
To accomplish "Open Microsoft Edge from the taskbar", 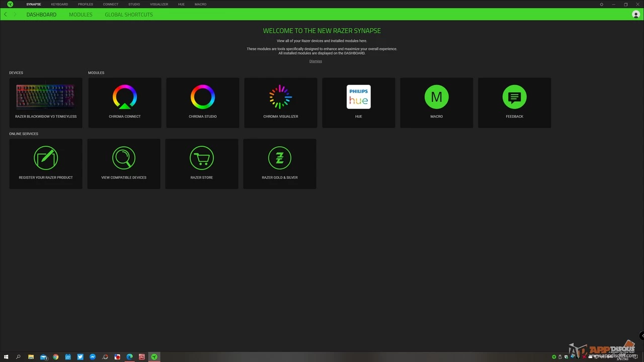I will click(130, 357).
